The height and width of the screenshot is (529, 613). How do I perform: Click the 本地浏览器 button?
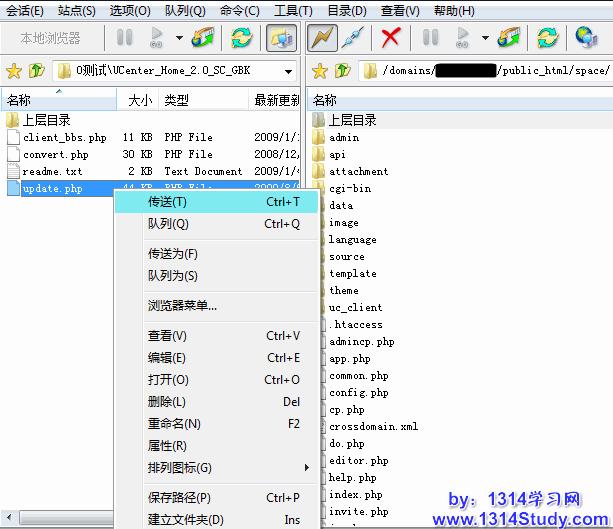[x=50, y=39]
